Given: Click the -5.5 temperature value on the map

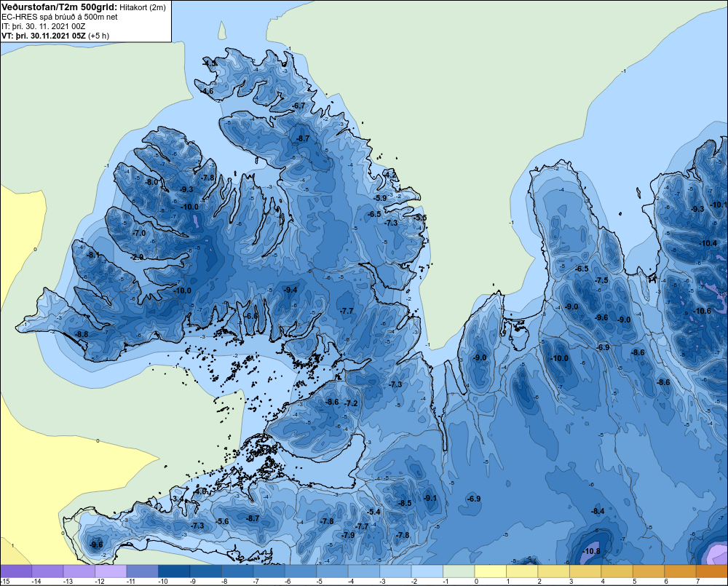Looking at the screenshot, I should (421, 218).
